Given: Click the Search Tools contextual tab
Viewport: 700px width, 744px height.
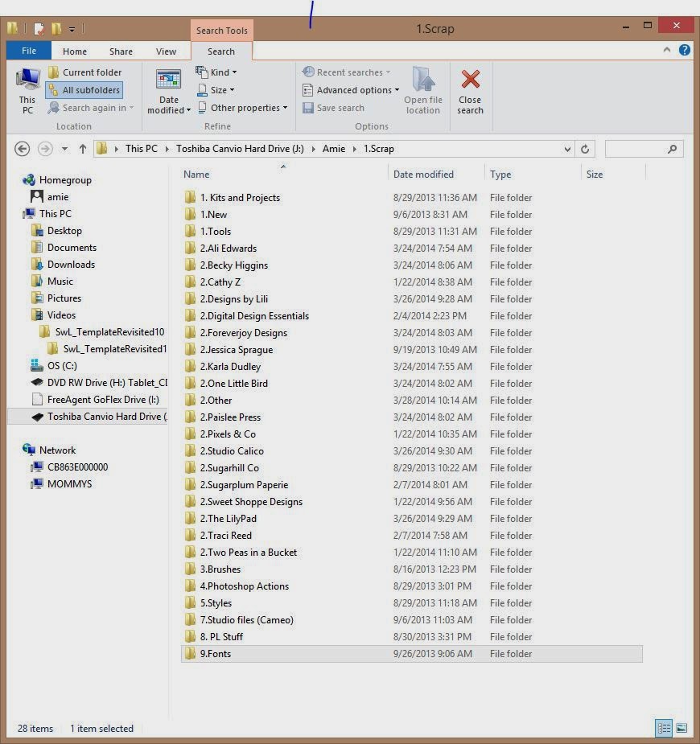Looking at the screenshot, I should 221,31.
